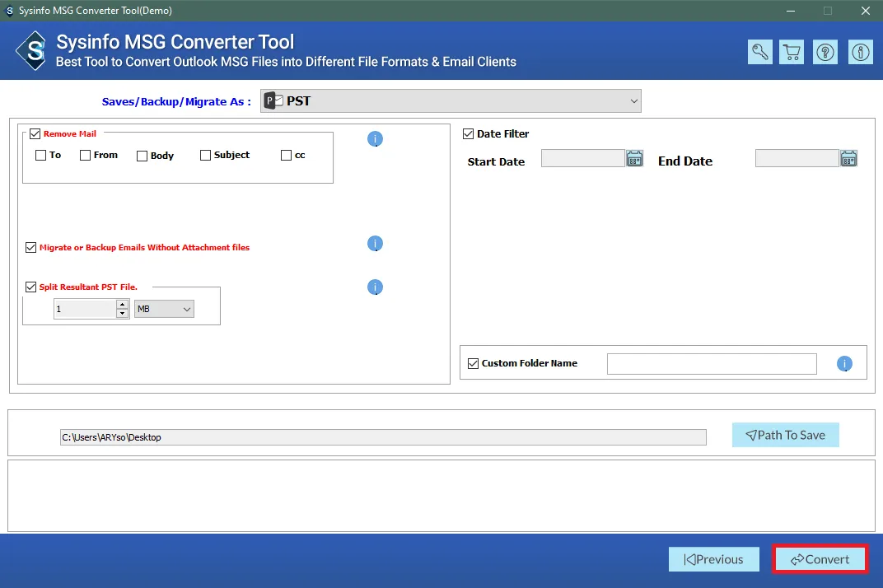Toggle the Date Filter checkbox
The image size is (883, 588).
click(469, 133)
